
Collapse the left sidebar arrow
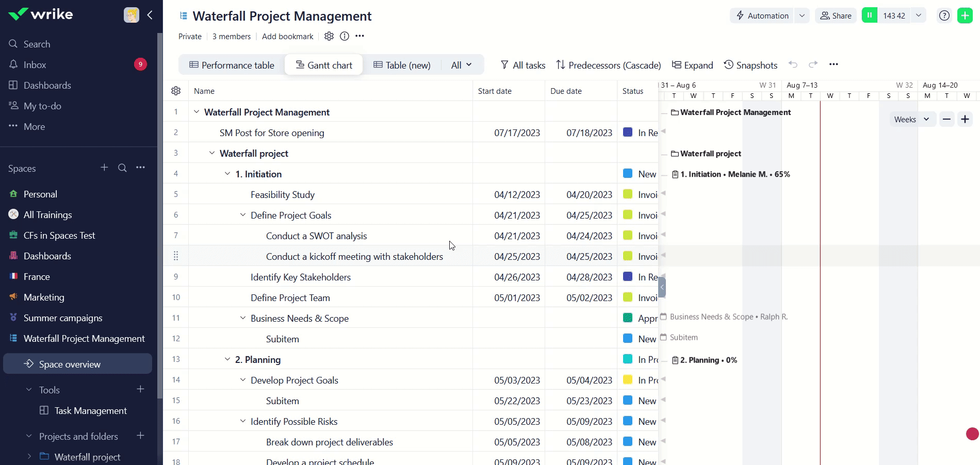coord(150,15)
